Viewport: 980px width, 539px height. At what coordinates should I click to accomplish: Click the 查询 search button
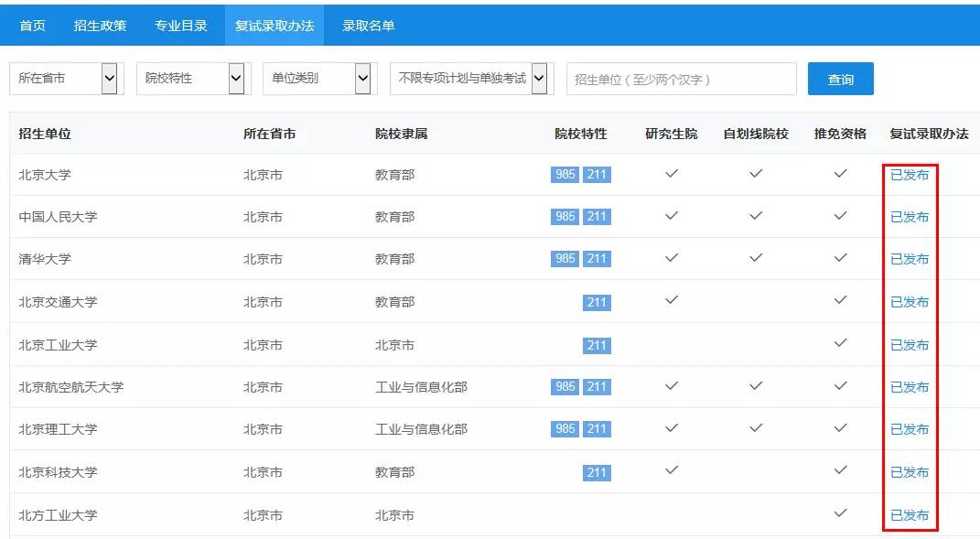coord(841,79)
